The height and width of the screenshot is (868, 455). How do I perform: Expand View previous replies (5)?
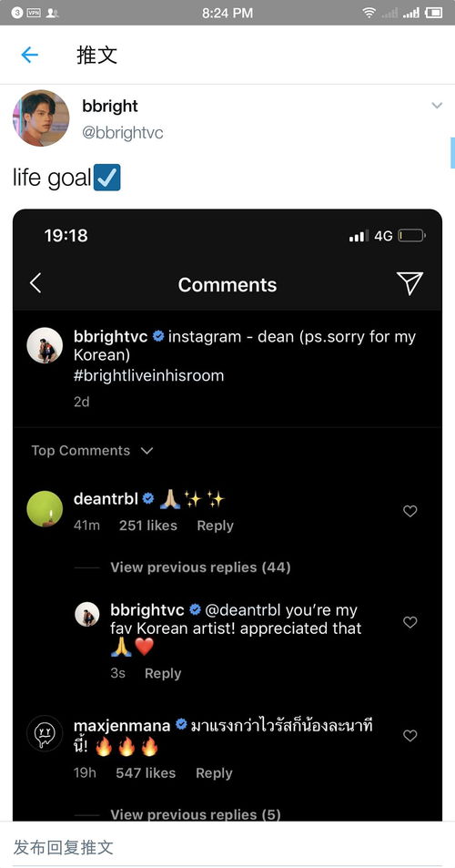195,815
